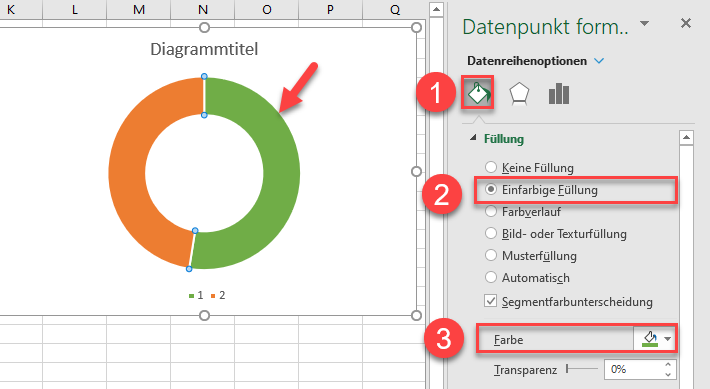The width and height of the screenshot is (710, 389).
Task: Increase transparency with the up stepper arrow
Action: [x=668, y=365]
